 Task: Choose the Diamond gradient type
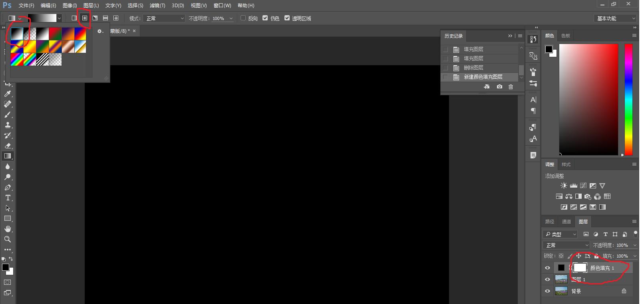pos(116,18)
